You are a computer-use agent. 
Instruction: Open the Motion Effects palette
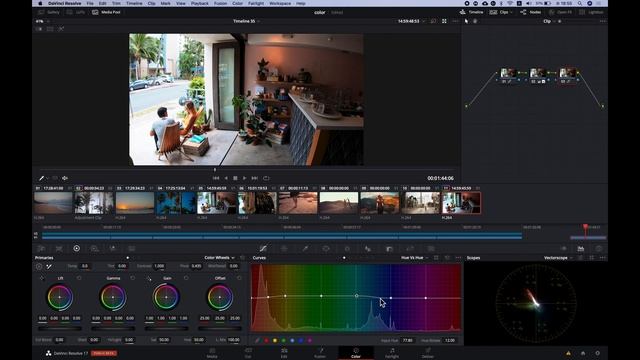coord(131,248)
